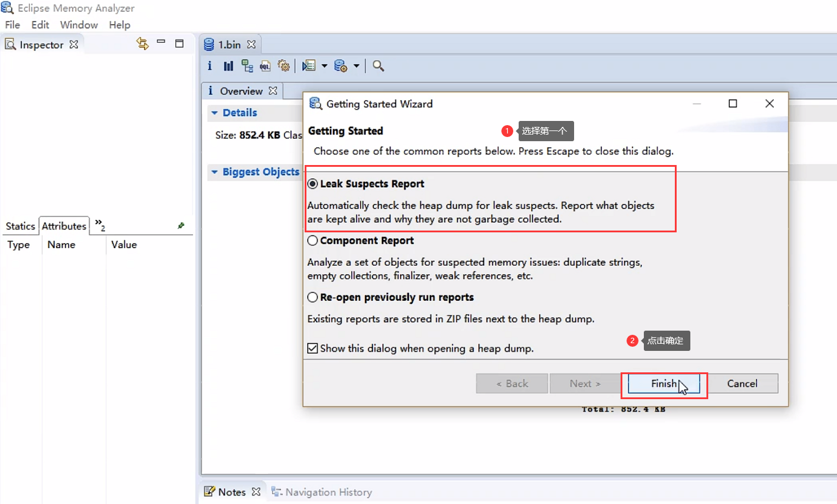Switch to the Statics tab
This screenshot has height=504, width=837.
pos(20,226)
